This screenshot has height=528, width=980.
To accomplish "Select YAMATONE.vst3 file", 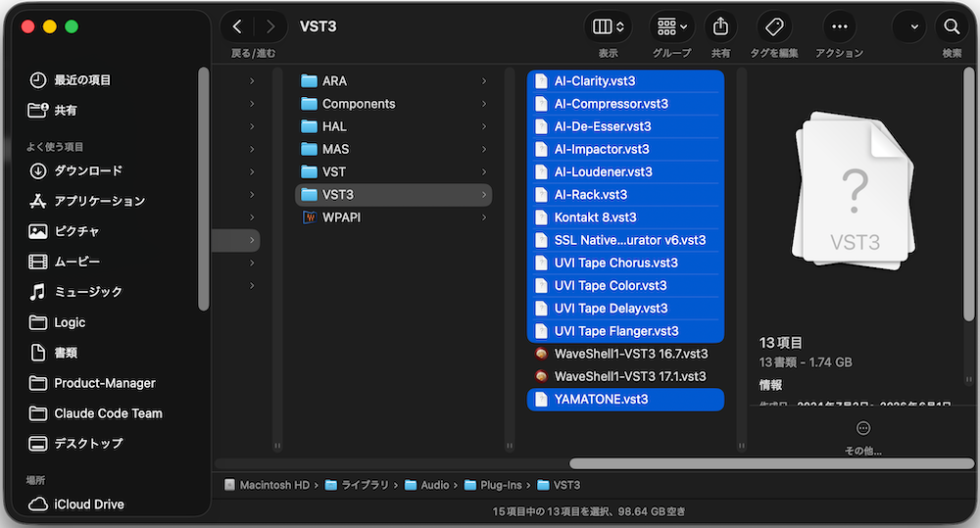I will (625, 400).
